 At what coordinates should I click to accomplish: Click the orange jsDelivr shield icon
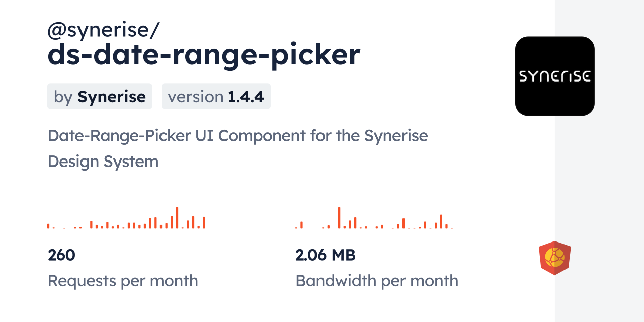tap(554, 258)
